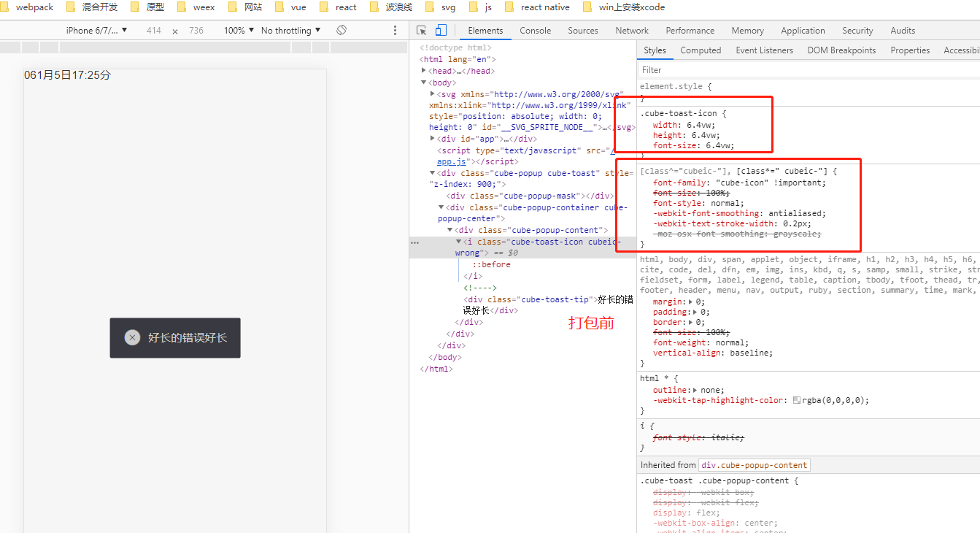The width and height of the screenshot is (980, 533).
Task: Open the 原型 bookmark folder
Action: coord(147,7)
